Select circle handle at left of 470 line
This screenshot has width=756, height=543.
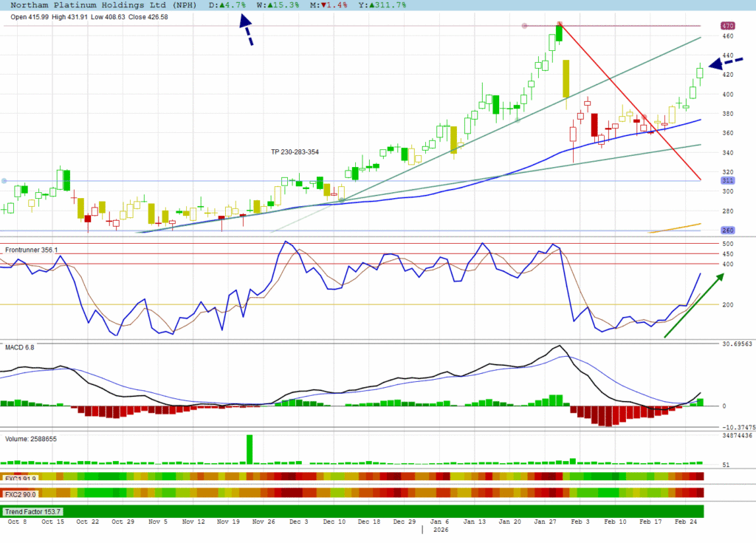tap(525, 26)
